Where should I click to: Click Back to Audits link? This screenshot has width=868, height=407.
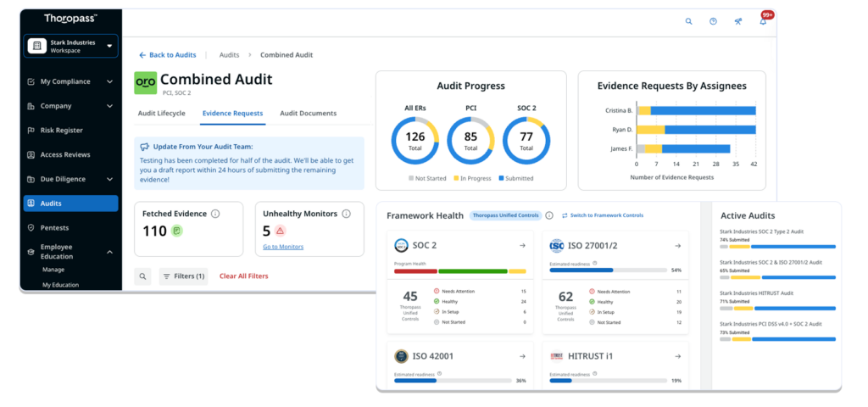coord(167,55)
